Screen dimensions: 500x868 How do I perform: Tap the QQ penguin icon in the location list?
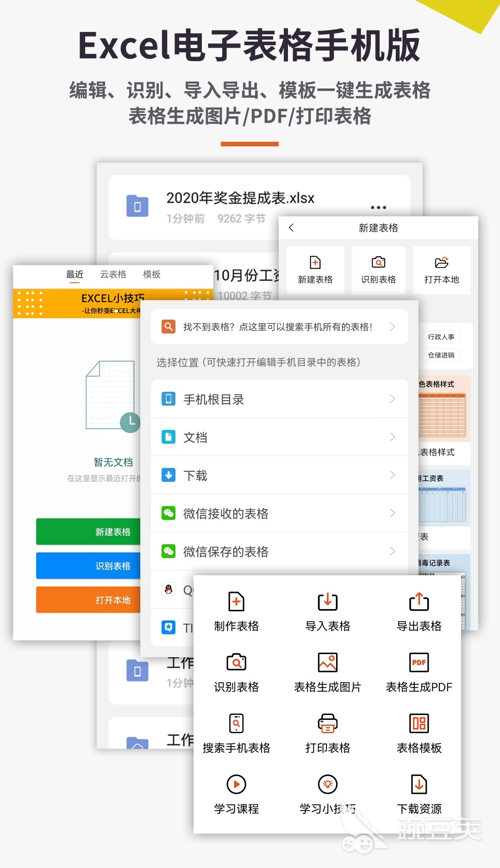point(169,589)
